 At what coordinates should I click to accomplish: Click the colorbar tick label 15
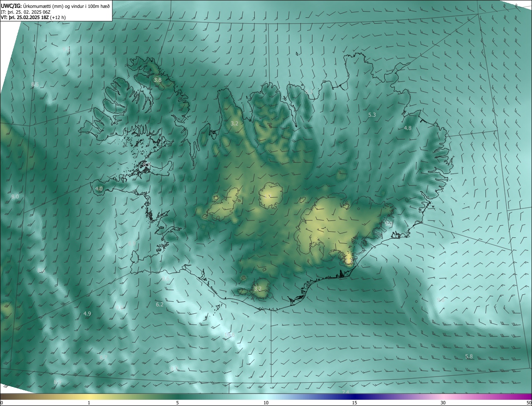tap(355, 403)
